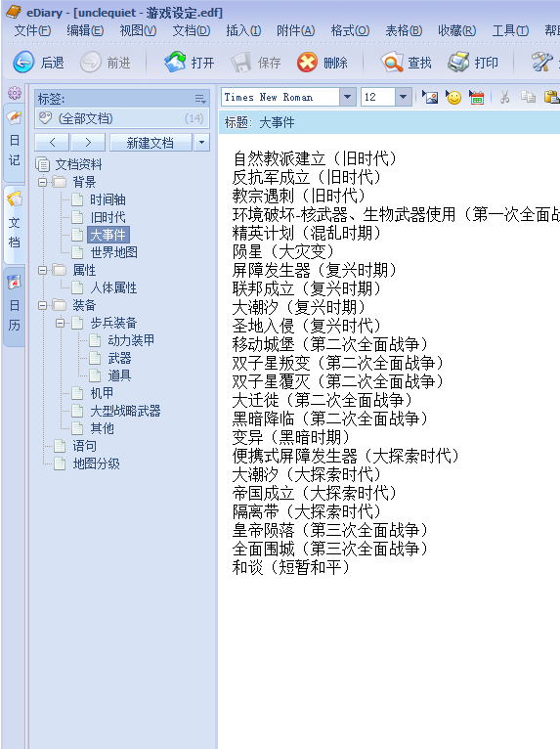Cut selection with the scissors icon
Viewport: 560px width, 749px height.
[504, 98]
